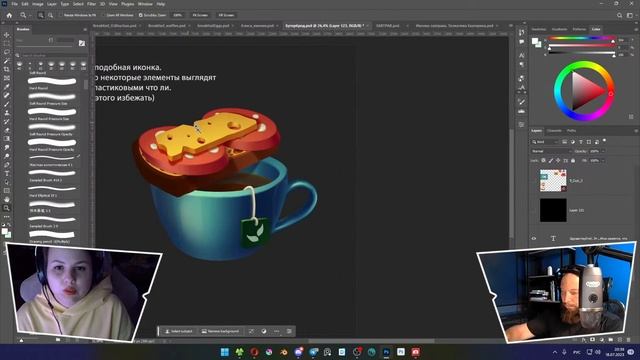
Task: Select the Move tool
Action: (7, 35)
